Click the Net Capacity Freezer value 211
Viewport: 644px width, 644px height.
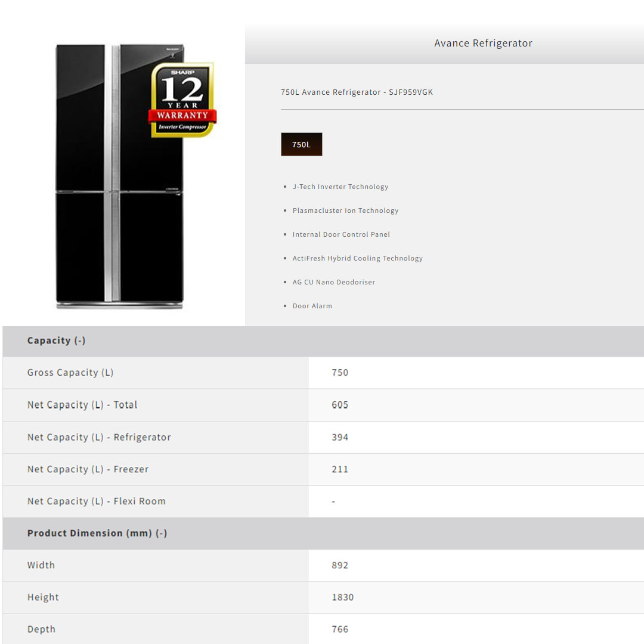pos(340,469)
